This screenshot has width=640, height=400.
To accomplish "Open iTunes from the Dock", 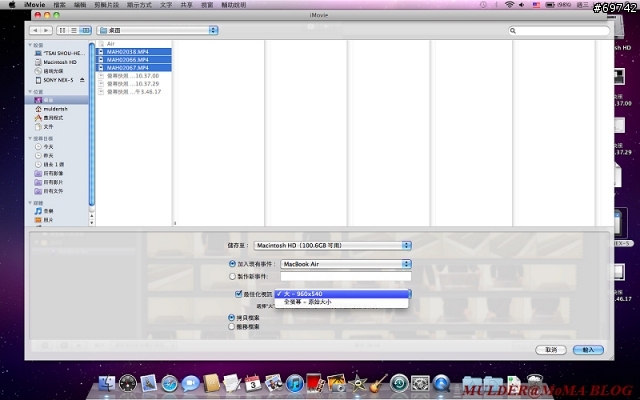I will pyautogui.click(x=295, y=384).
